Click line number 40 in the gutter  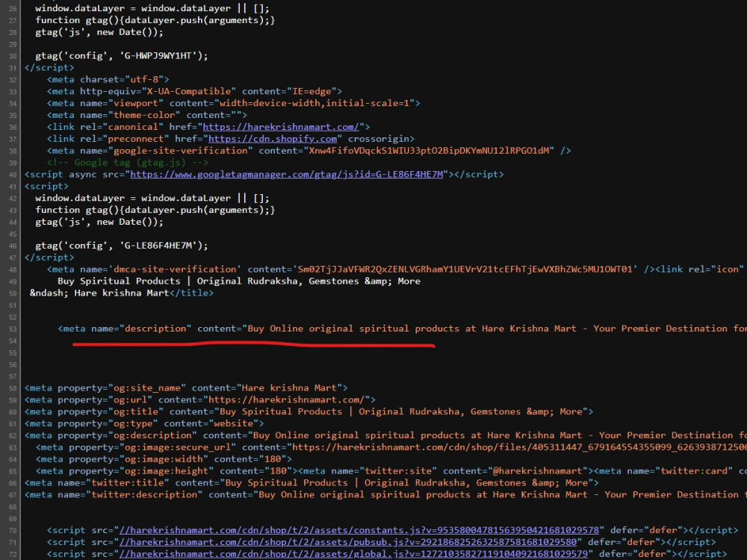point(13,175)
